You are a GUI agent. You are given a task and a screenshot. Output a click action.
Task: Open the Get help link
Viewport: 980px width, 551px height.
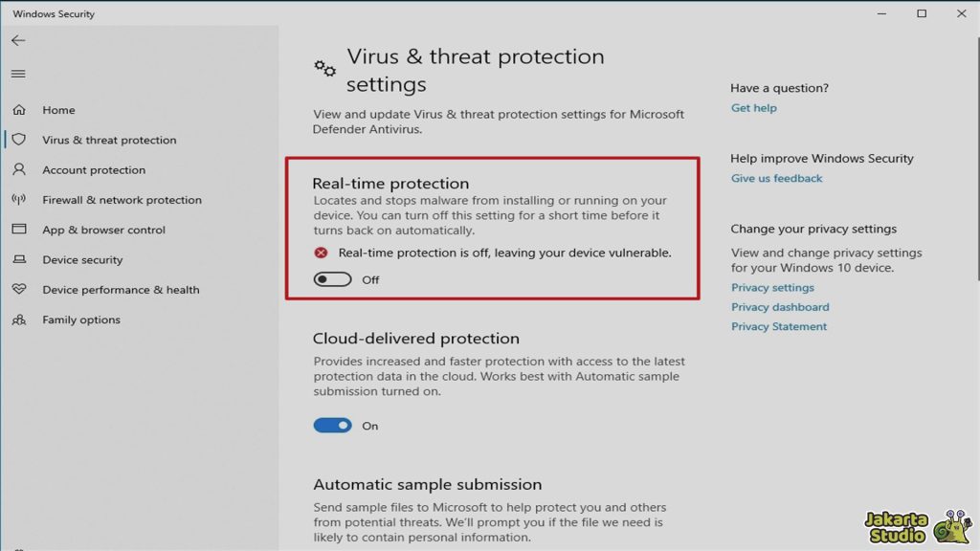pyautogui.click(x=753, y=108)
